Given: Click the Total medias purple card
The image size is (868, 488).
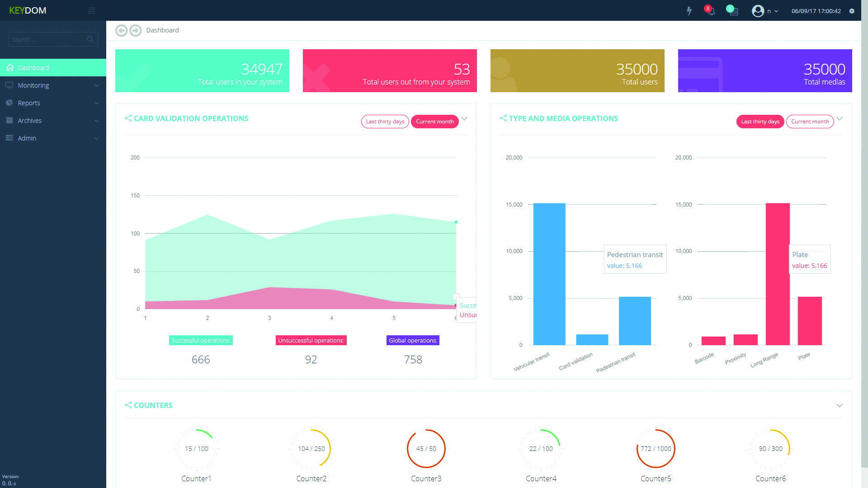Looking at the screenshot, I should 764,71.
